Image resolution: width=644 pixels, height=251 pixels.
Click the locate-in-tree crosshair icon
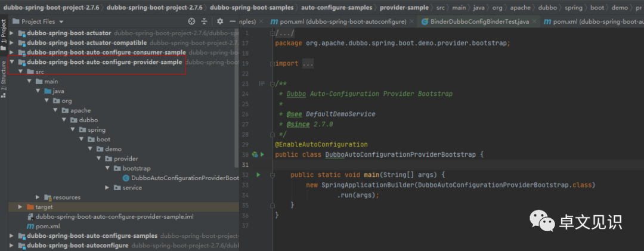point(191,21)
